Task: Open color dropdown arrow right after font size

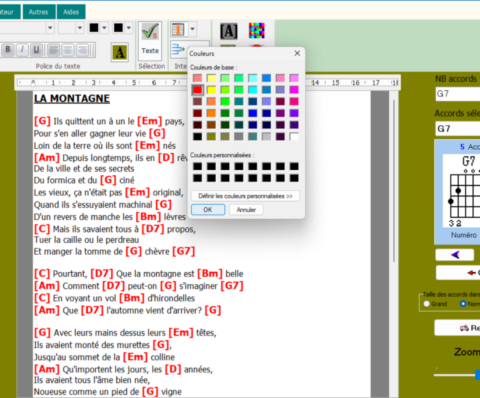Action: point(104,28)
